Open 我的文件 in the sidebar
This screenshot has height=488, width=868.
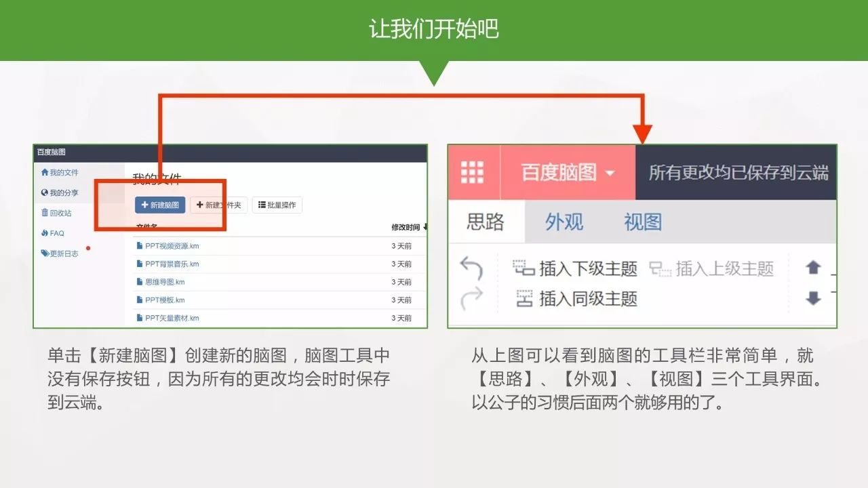[x=60, y=173]
